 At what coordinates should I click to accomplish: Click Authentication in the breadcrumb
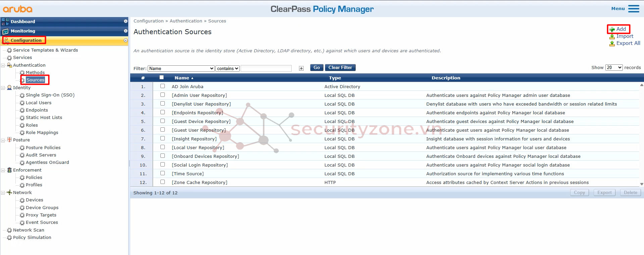(x=186, y=21)
